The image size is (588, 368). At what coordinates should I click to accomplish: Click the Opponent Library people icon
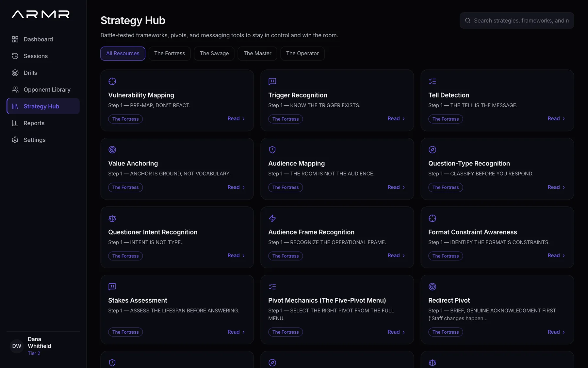(15, 89)
